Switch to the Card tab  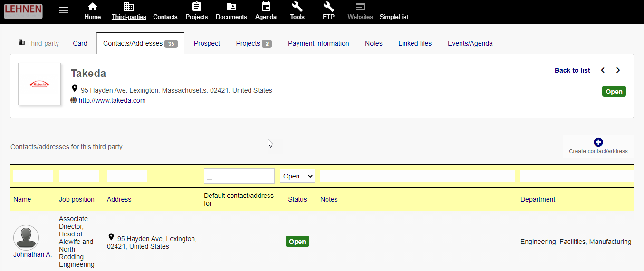pyautogui.click(x=80, y=43)
